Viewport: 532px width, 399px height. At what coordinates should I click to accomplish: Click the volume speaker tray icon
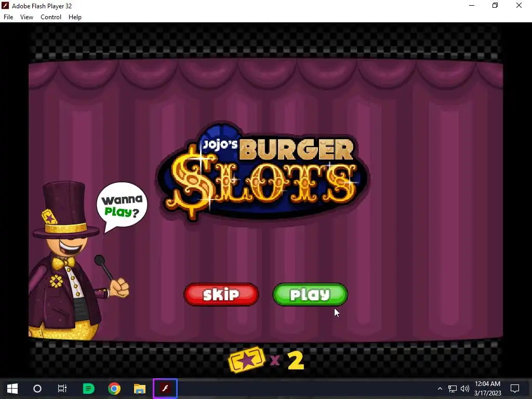point(465,389)
